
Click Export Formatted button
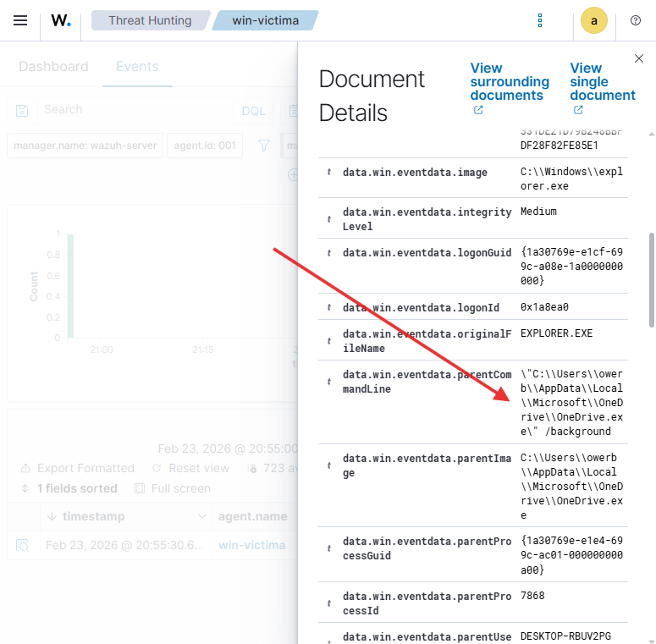(77, 468)
